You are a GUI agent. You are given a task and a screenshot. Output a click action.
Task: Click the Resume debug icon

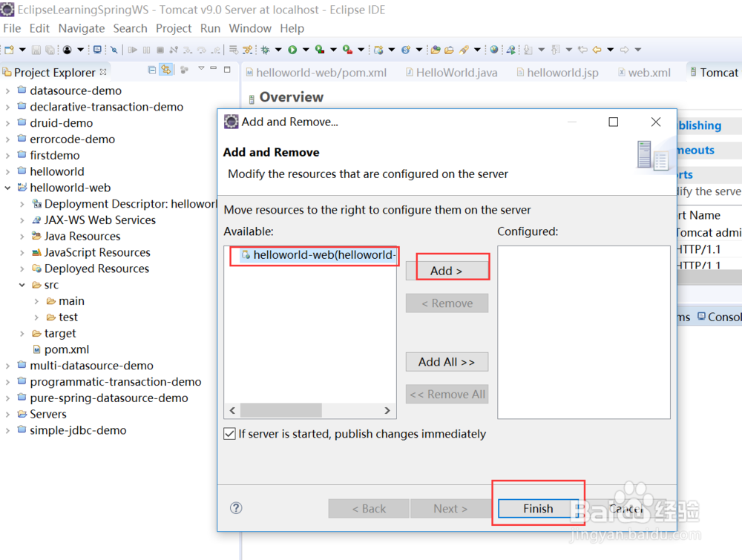click(x=133, y=50)
